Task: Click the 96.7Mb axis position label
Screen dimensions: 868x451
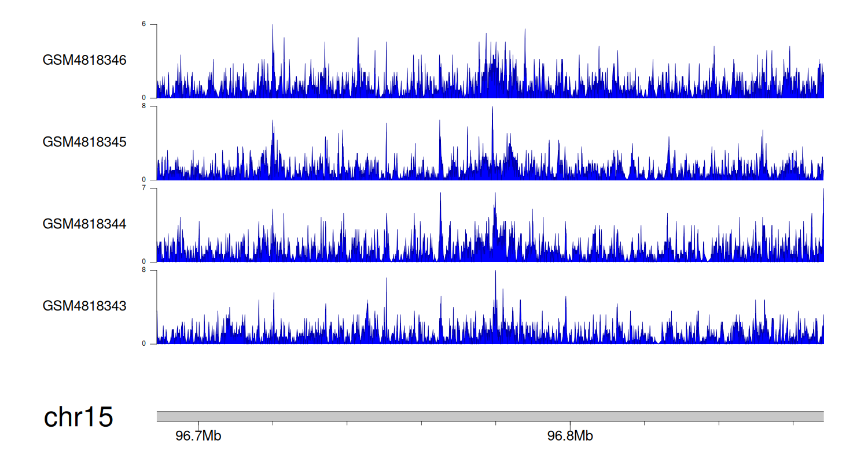Action: click(x=198, y=436)
